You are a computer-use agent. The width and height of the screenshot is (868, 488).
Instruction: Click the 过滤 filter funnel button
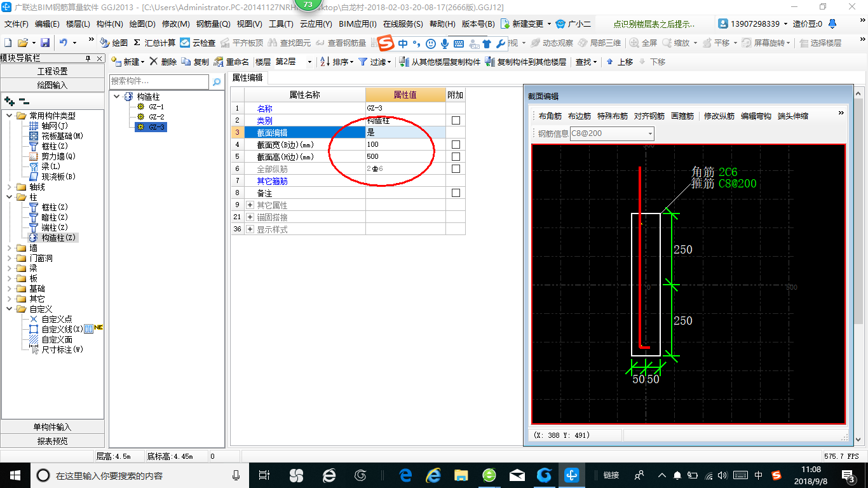[375, 62]
